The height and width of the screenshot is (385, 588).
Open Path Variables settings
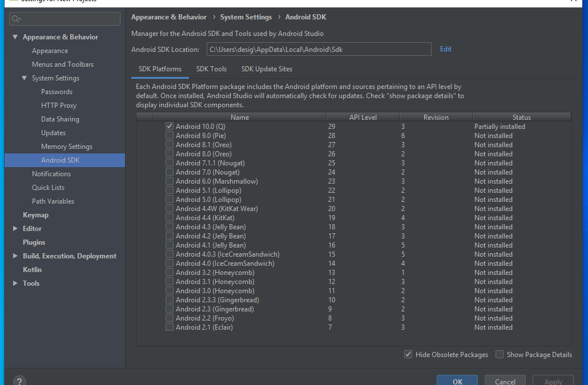(53, 201)
